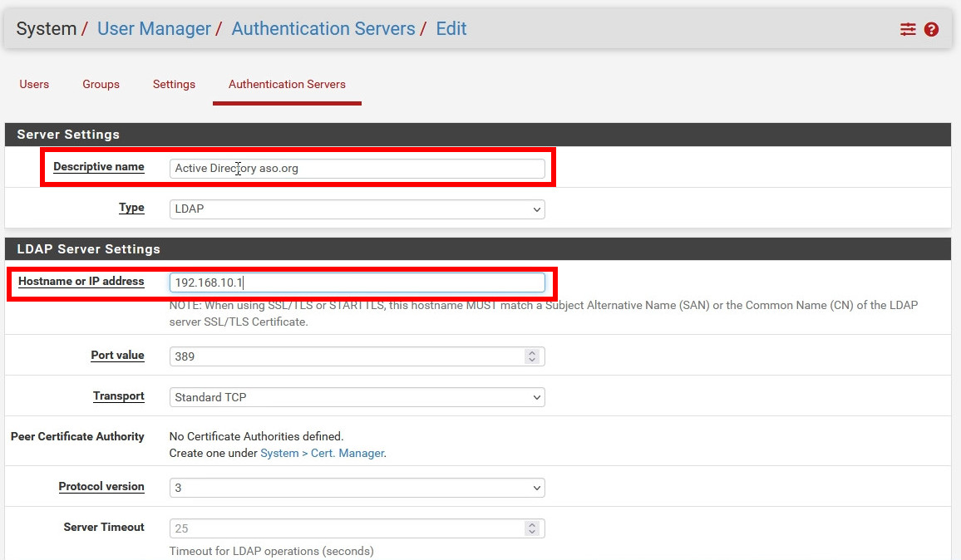Click the Descriptive name label

coord(98,167)
